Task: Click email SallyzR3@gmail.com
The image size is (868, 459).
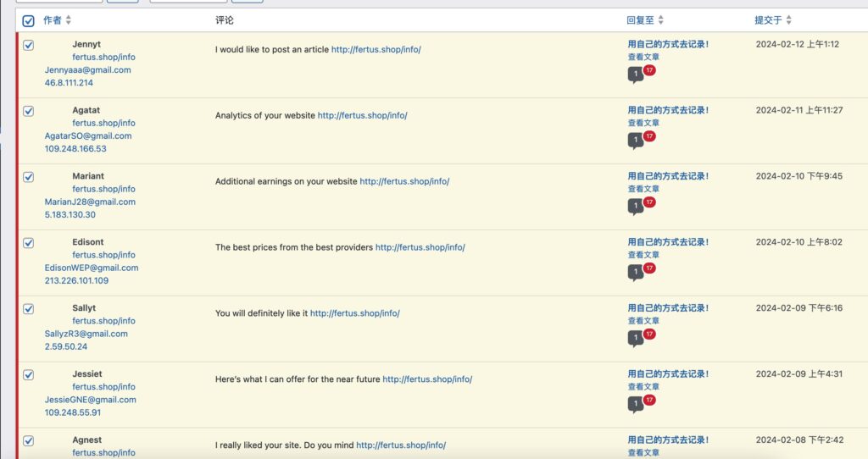Action: (x=86, y=334)
